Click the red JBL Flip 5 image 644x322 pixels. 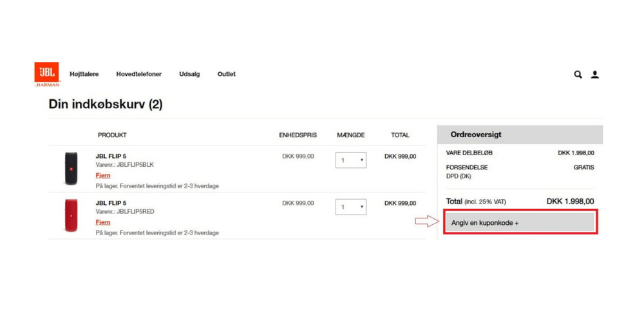point(71,215)
